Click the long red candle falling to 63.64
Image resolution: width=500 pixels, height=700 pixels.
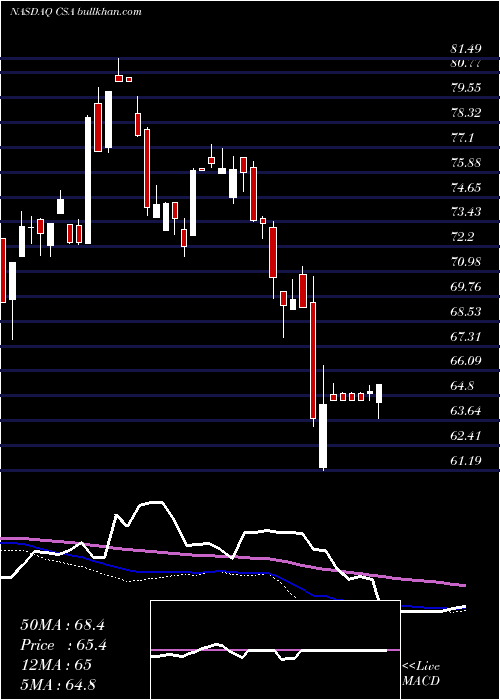pos(313,360)
